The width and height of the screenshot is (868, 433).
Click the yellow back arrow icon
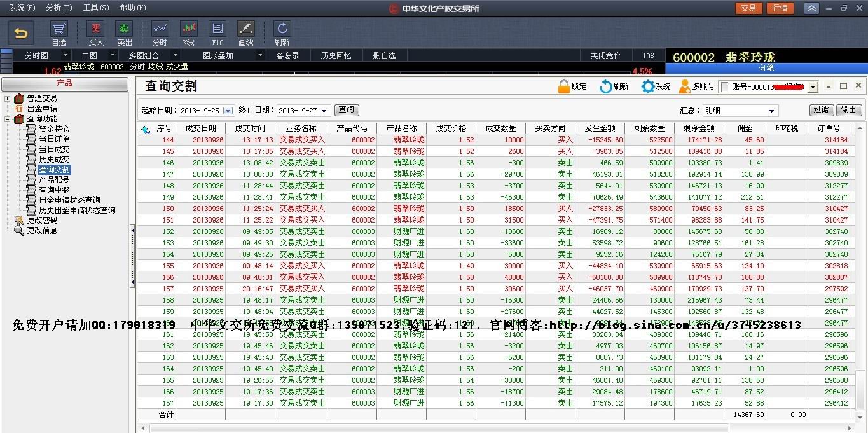coord(21,32)
